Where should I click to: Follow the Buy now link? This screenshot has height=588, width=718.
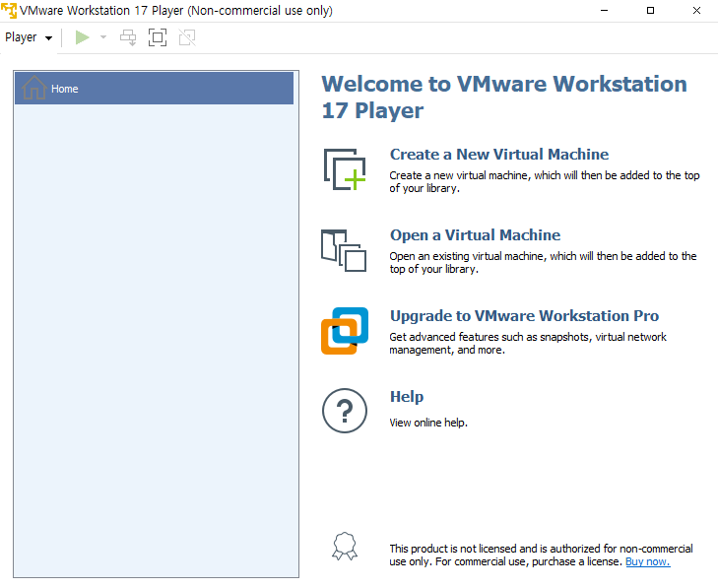pyautogui.click(x=648, y=561)
